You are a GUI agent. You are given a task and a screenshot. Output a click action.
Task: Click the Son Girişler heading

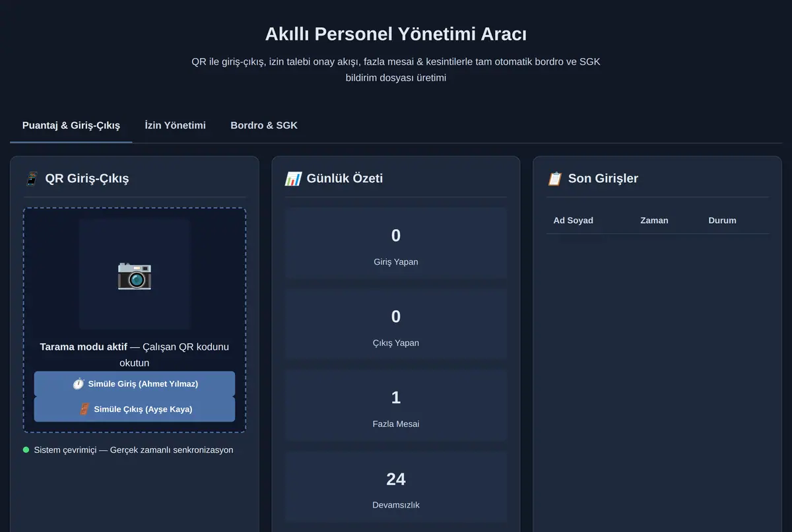tap(603, 178)
